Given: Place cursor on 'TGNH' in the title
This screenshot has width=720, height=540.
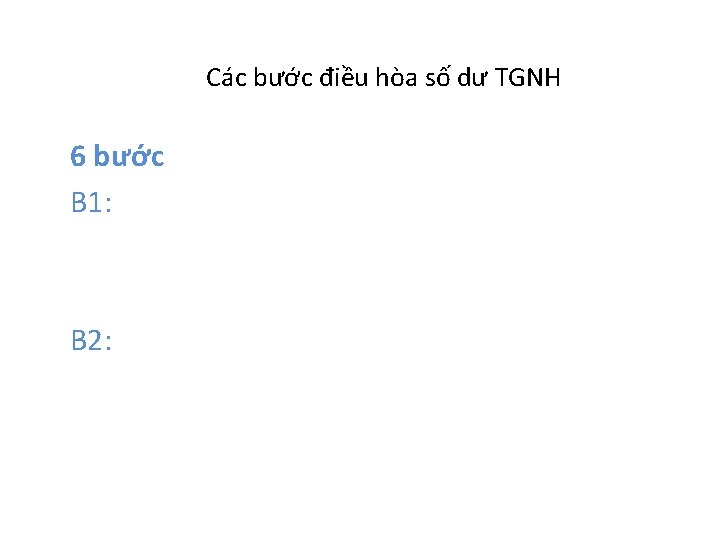Looking at the screenshot, I should coord(528,77).
